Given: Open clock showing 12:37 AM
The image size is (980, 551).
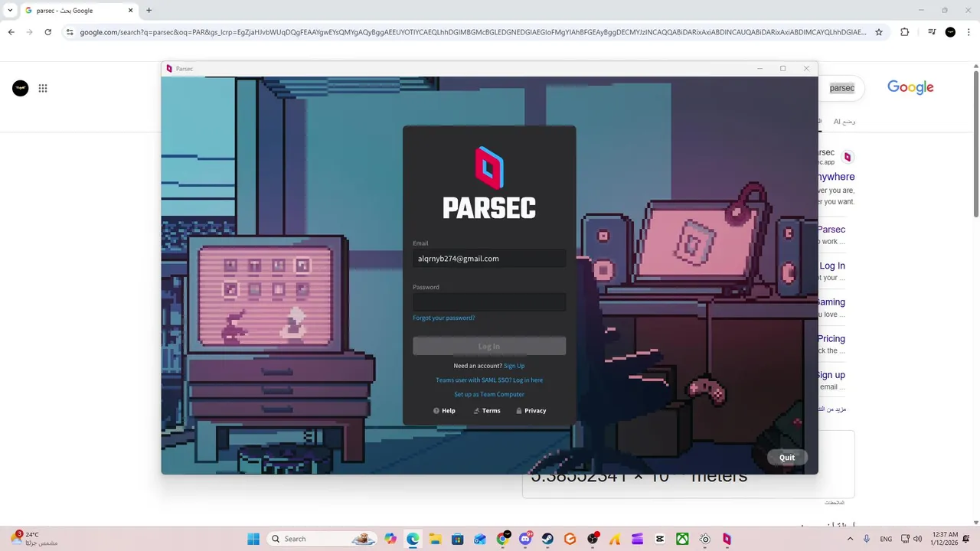Looking at the screenshot, I should click(946, 539).
